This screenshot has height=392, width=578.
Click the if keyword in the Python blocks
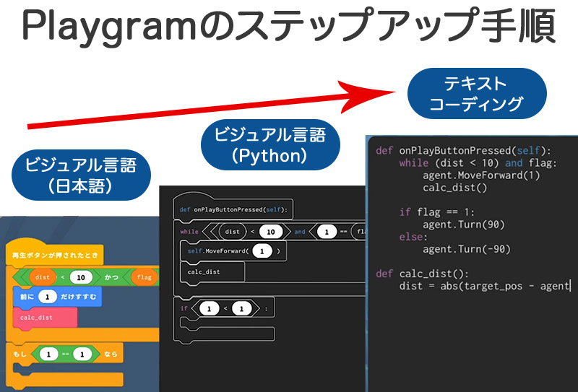click(x=184, y=308)
